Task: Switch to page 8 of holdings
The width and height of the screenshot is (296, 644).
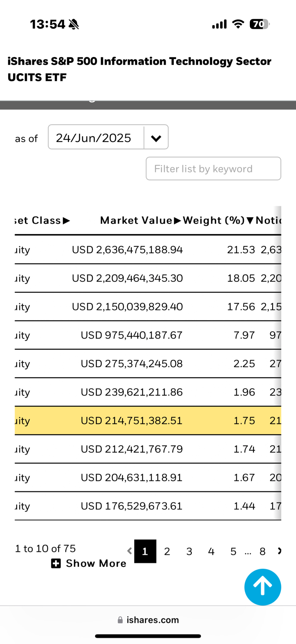Action: [262, 551]
